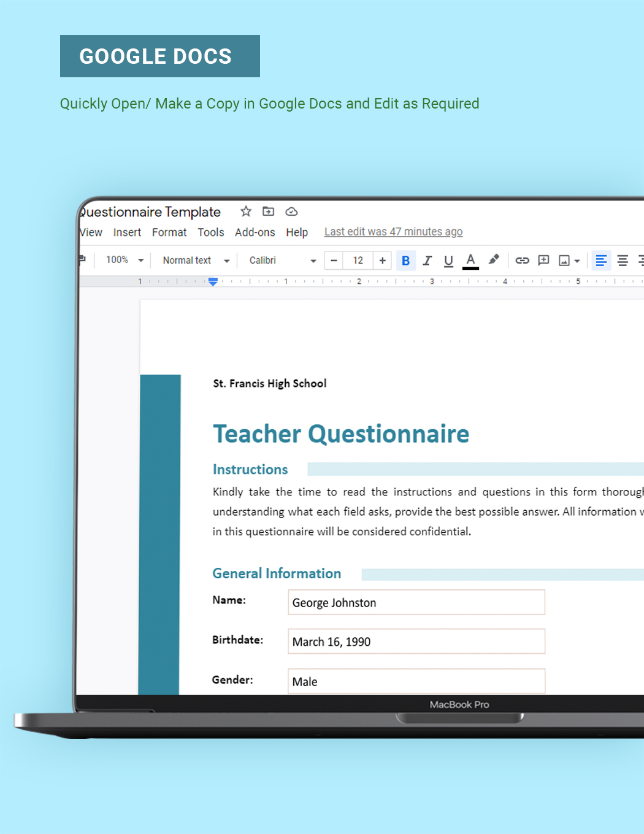This screenshot has height=834, width=644.
Task: Click inside the Name field showing George Johnston
Action: 416,602
